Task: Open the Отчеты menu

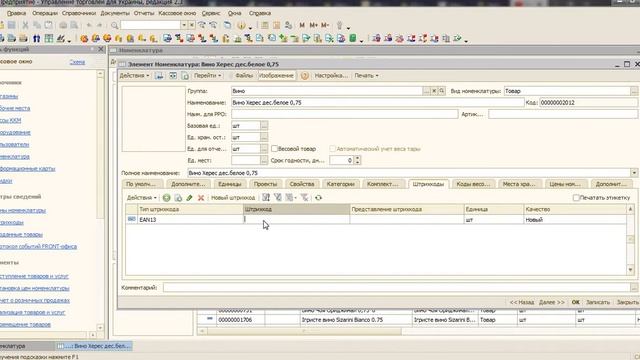Action: click(144, 13)
